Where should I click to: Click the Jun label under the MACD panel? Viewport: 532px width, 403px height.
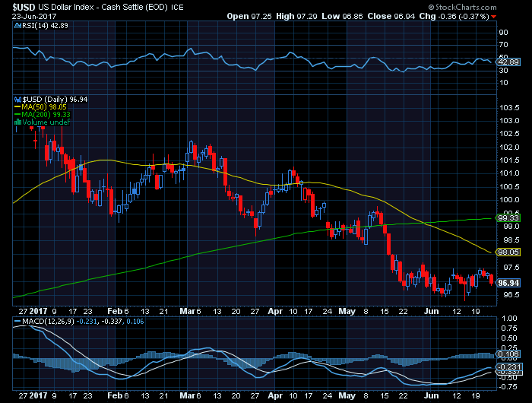(432, 396)
